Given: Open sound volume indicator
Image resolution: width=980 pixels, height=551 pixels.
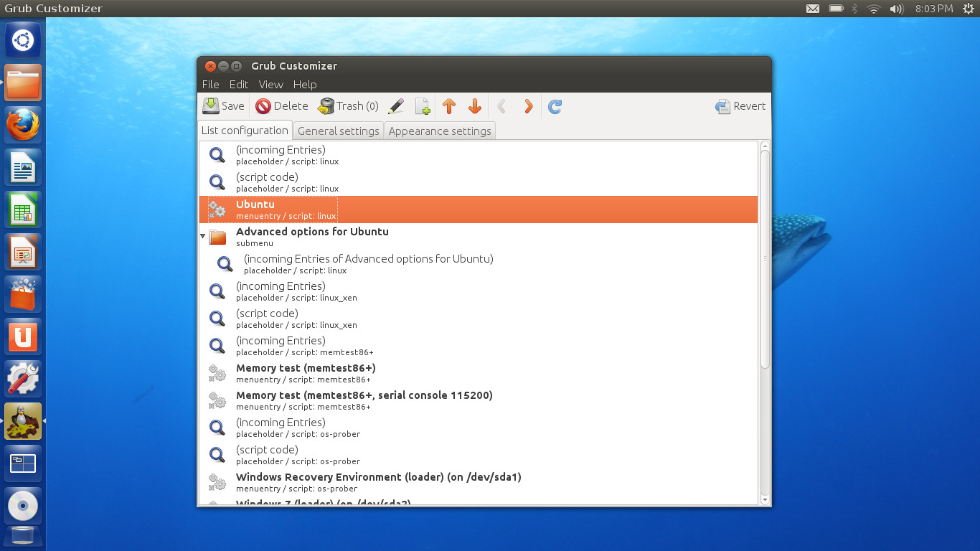Looking at the screenshot, I should tap(896, 9).
